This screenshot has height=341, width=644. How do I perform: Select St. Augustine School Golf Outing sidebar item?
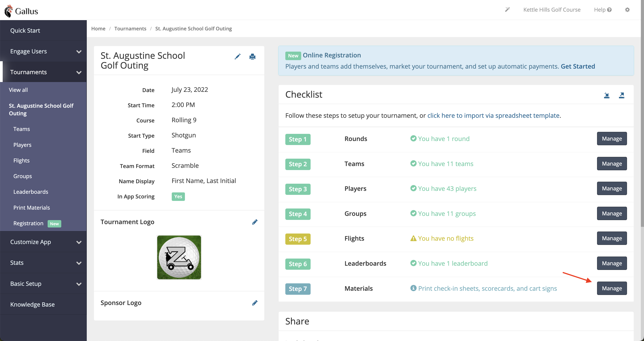pos(41,109)
